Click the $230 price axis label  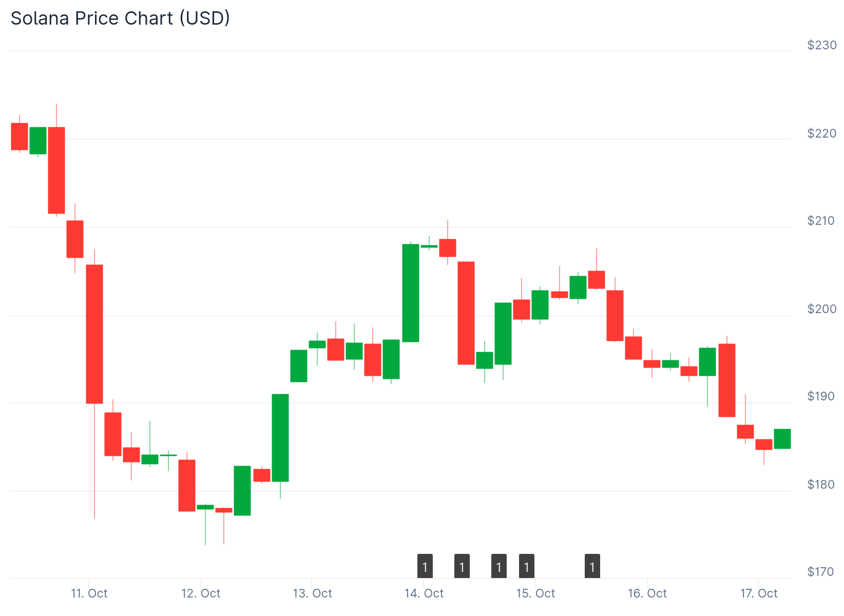pyautogui.click(x=821, y=45)
